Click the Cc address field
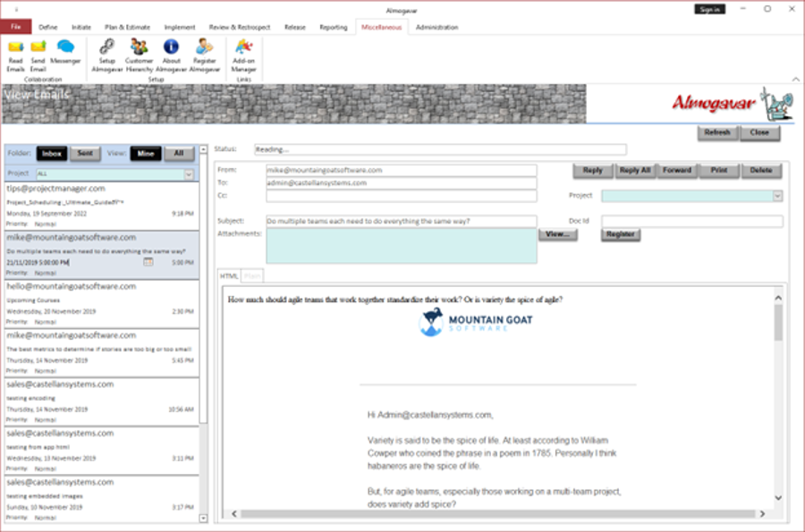 [402, 196]
